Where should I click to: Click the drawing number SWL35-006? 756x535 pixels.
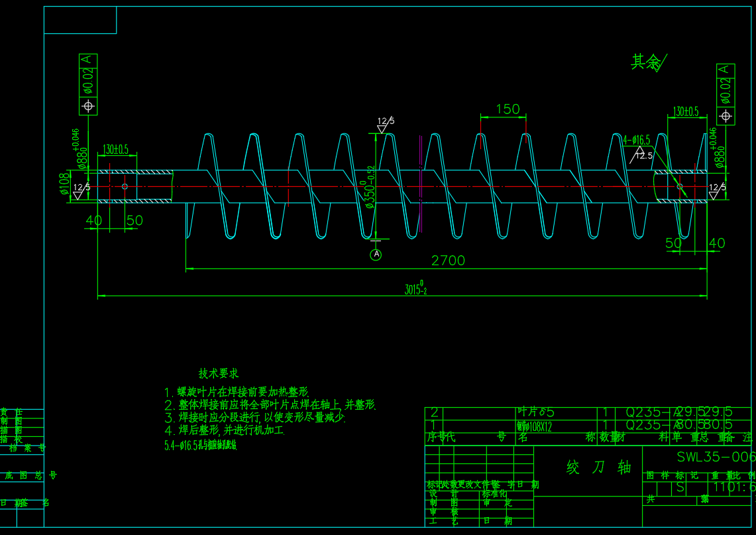[x=716, y=457]
